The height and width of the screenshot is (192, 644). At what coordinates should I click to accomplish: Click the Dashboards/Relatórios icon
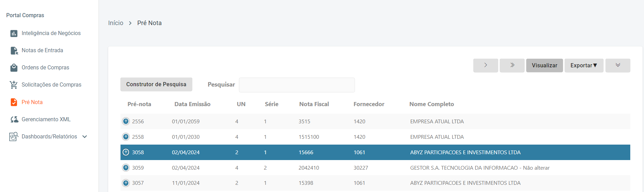click(14, 137)
